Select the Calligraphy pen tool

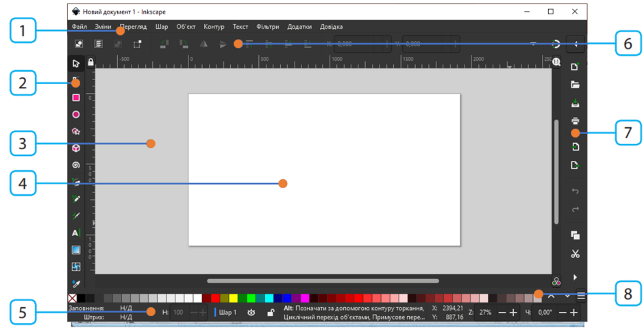click(76, 216)
